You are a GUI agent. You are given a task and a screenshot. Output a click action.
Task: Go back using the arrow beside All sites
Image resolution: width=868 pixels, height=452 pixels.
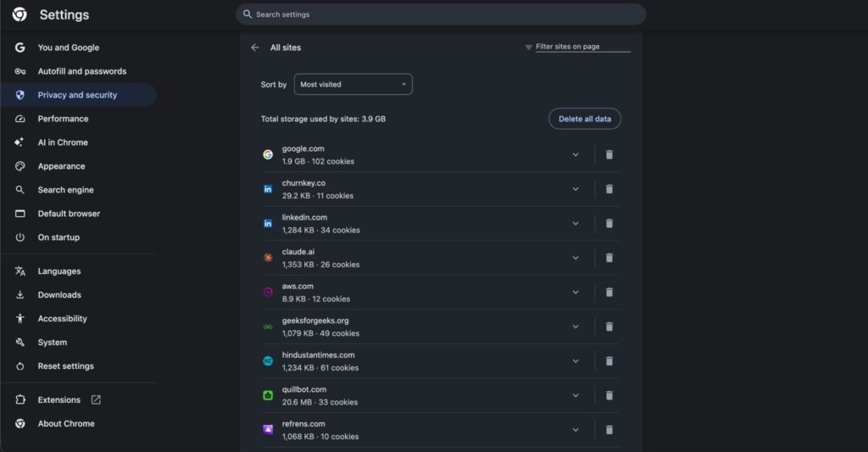tap(255, 47)
